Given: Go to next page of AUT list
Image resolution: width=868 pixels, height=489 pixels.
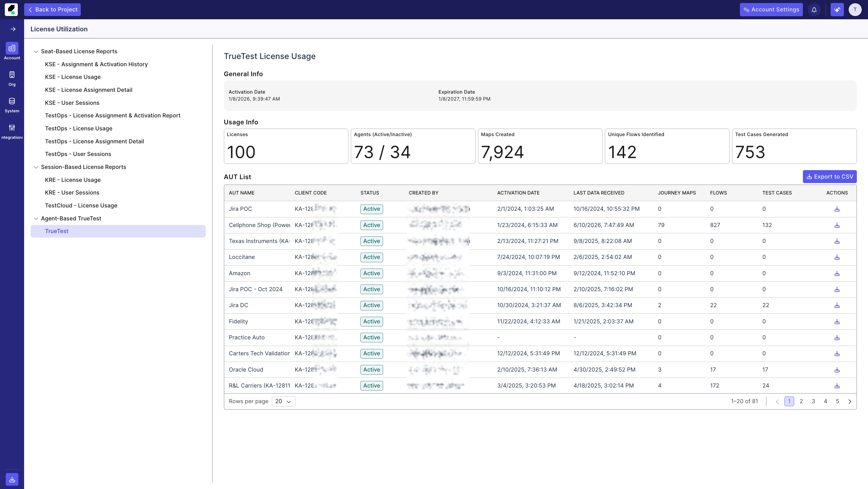Looking at the screenshot, I should (x=850, y=401).
